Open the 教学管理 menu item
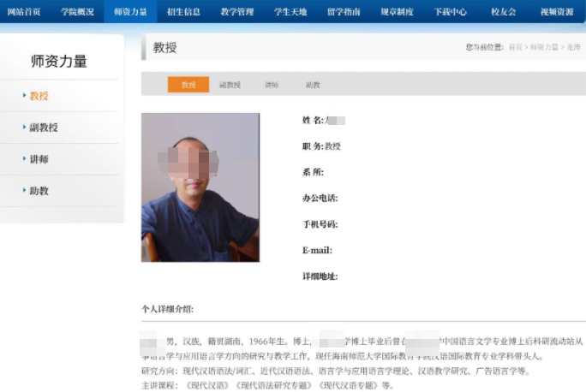Image resolution: width=586 pixels, height=392 pixels. [237, 12]
